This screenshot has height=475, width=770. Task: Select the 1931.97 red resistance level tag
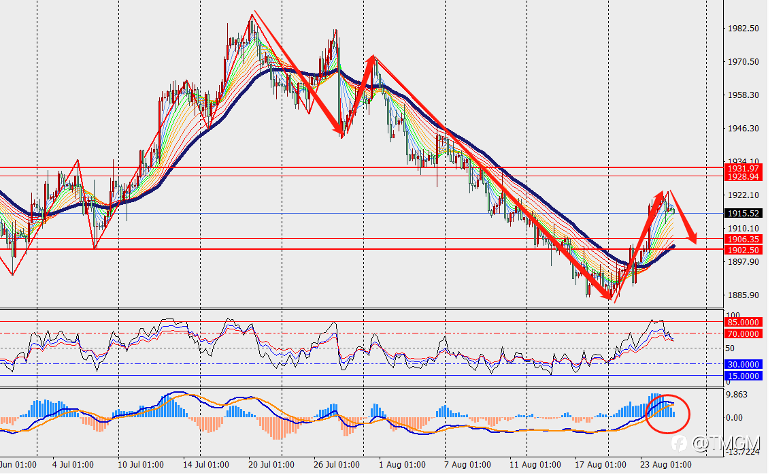pyautogui.click(x=743, y=168)
